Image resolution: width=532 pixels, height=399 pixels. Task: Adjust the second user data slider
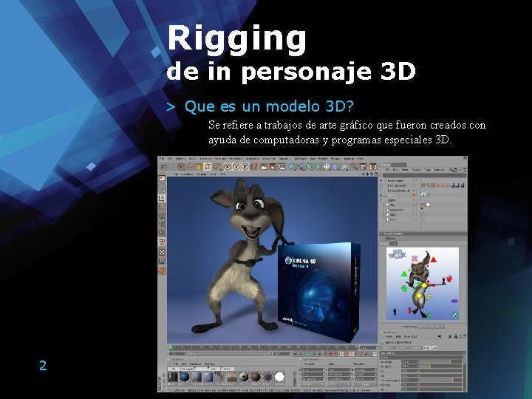440,366
